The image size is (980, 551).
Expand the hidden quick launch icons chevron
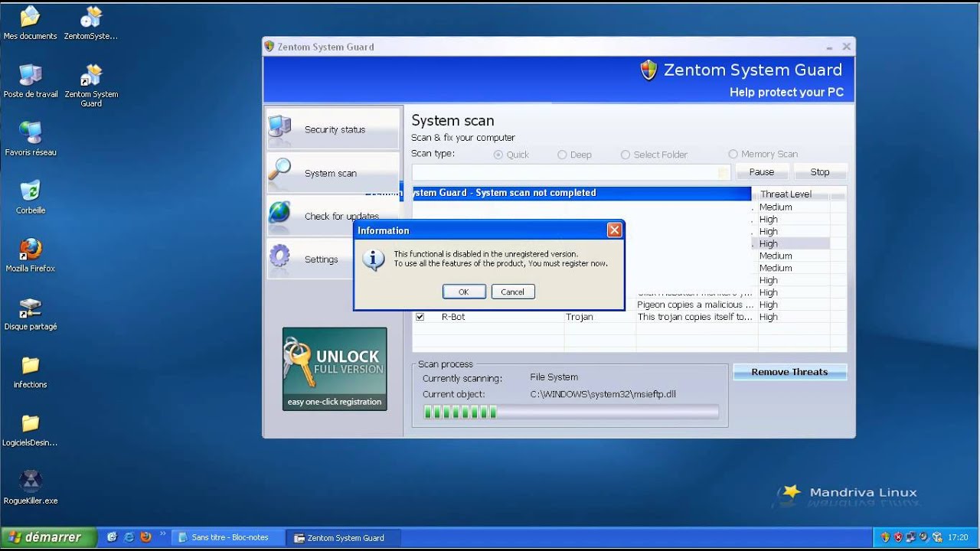[163, 534]
